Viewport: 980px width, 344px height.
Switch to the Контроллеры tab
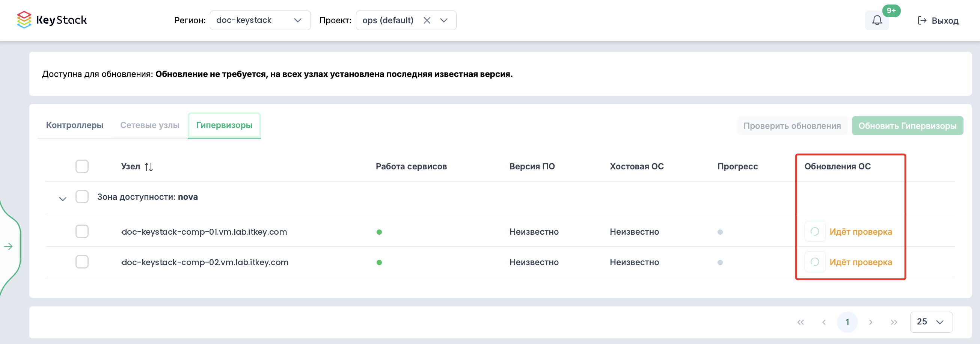pos(75,125)
